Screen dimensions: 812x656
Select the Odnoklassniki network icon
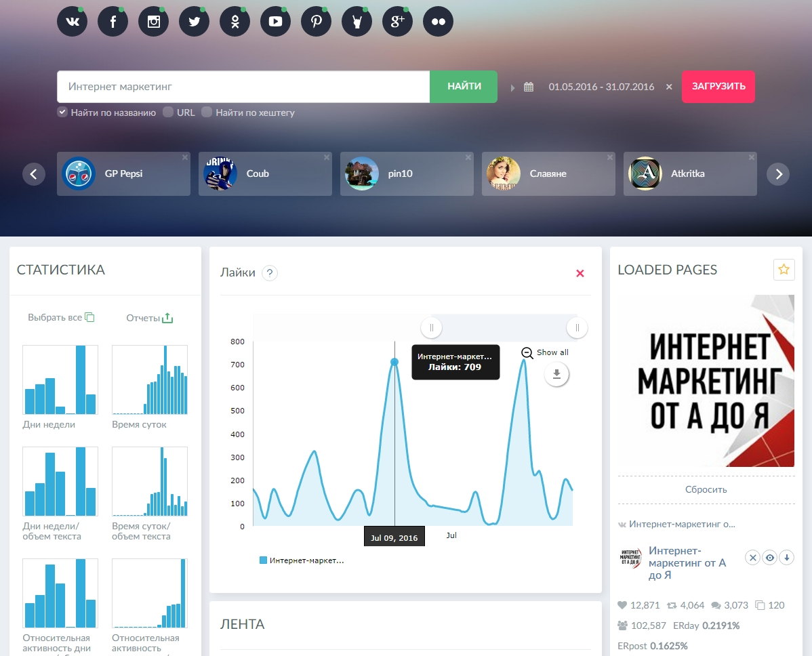(235, 22)
